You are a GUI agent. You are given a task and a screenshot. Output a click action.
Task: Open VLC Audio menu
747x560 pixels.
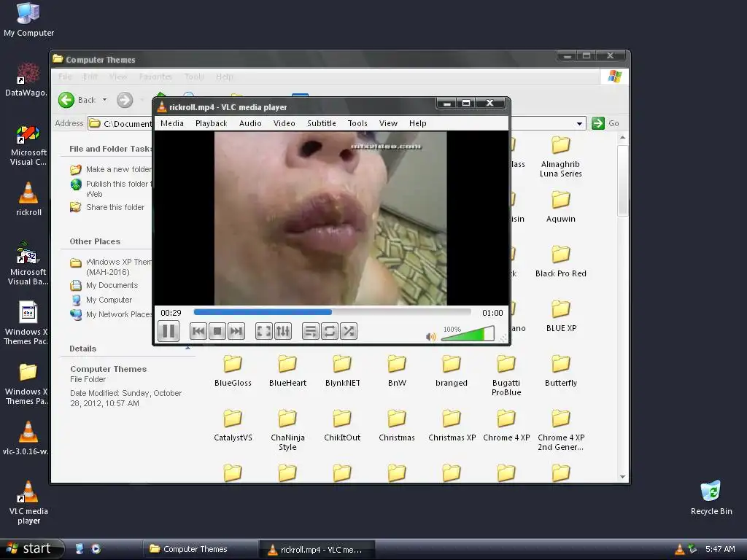pyautogui.click(x=250, y=123)
